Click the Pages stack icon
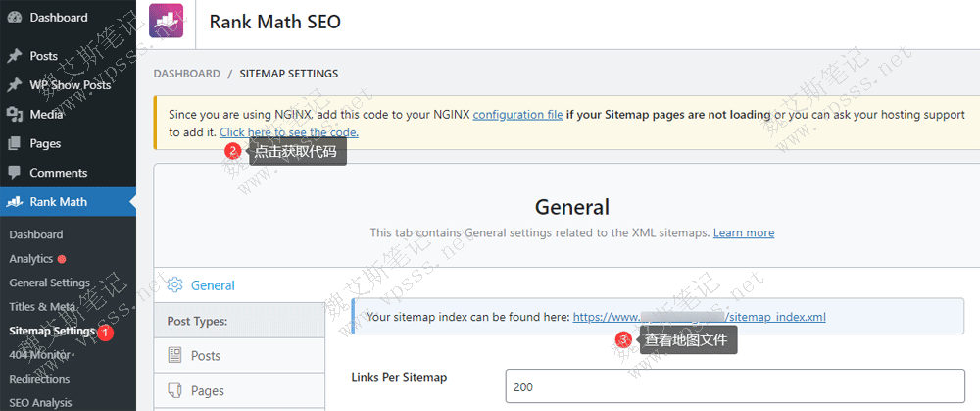 pyautogui.click(x=15, y=143)
